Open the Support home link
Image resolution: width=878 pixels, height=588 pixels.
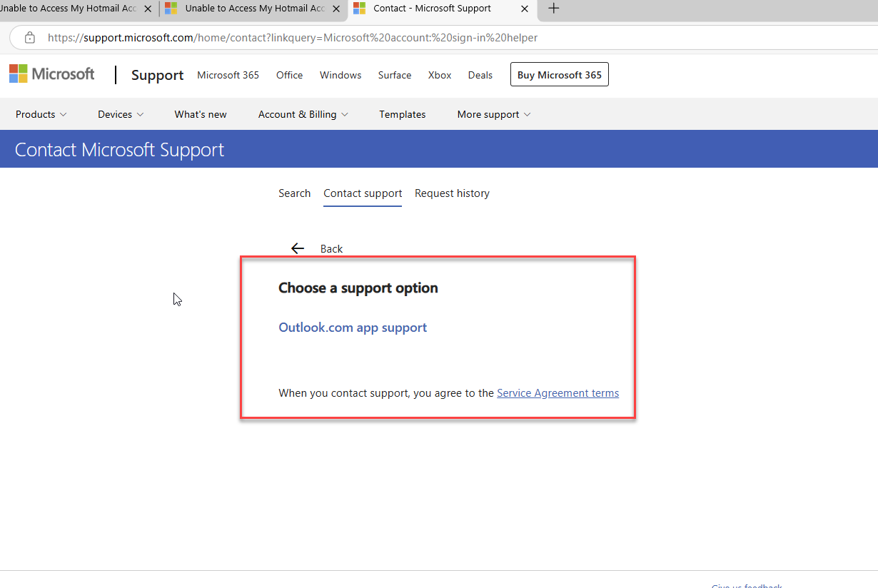click(157, 75)
